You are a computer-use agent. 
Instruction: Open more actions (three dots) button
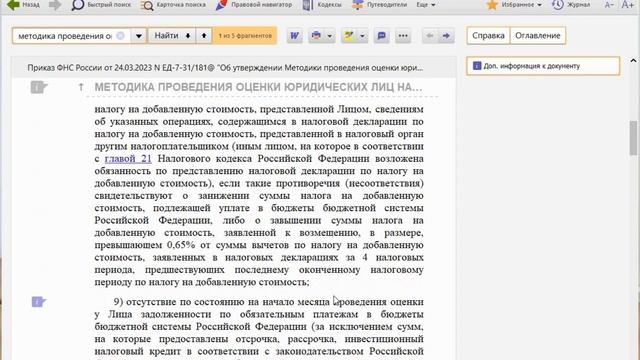(403, 36)
